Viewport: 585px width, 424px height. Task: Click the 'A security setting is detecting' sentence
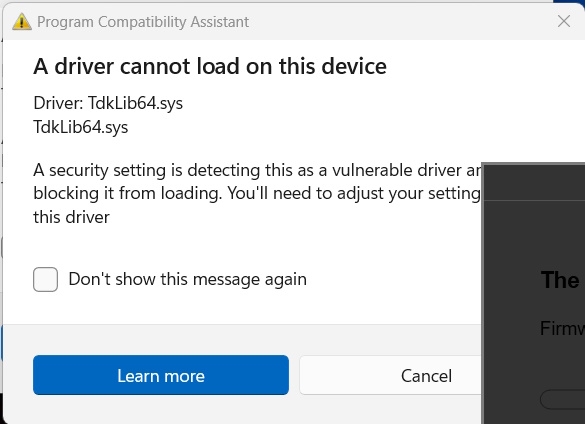pyautogui.click(x=257, y=170)
